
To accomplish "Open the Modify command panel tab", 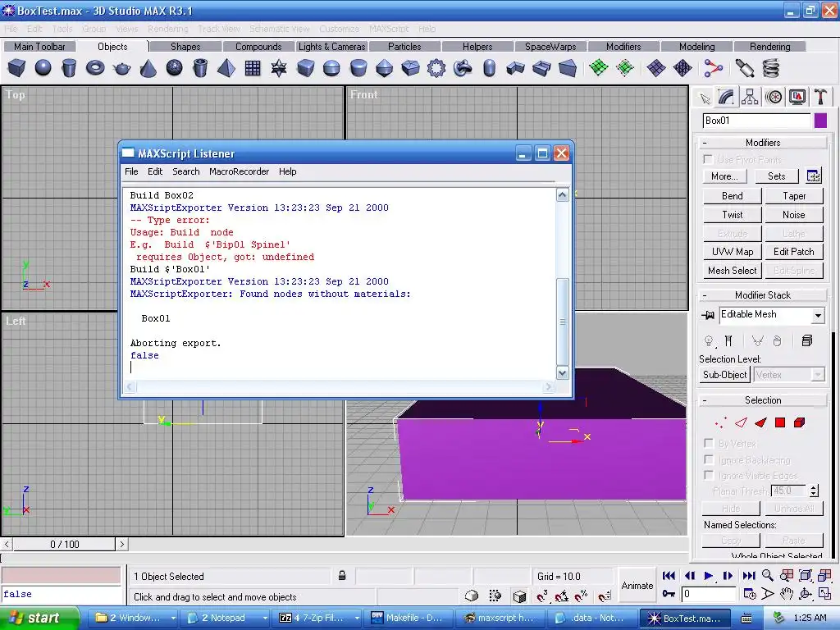I will 727,97.
